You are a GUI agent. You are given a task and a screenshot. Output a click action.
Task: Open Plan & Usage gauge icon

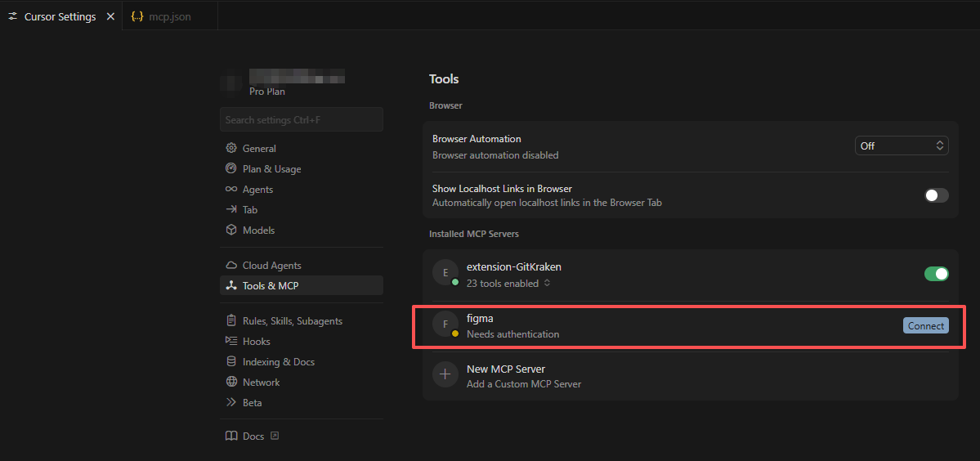231,168
